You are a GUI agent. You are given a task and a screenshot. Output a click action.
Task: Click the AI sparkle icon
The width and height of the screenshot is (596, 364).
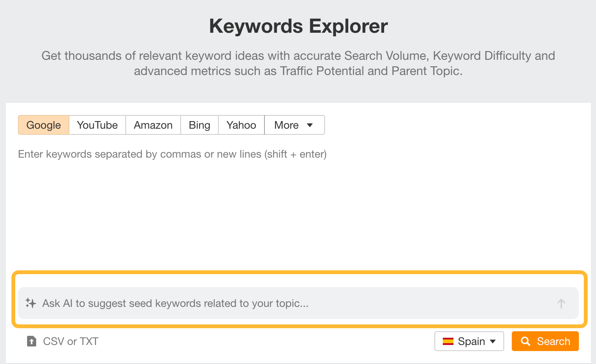coord(30,303)
